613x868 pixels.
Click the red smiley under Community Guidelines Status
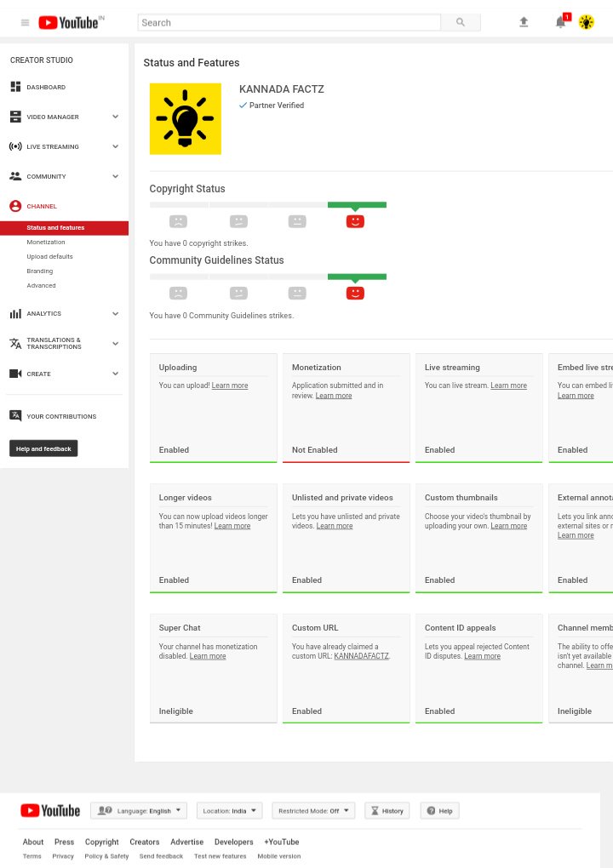355,293
